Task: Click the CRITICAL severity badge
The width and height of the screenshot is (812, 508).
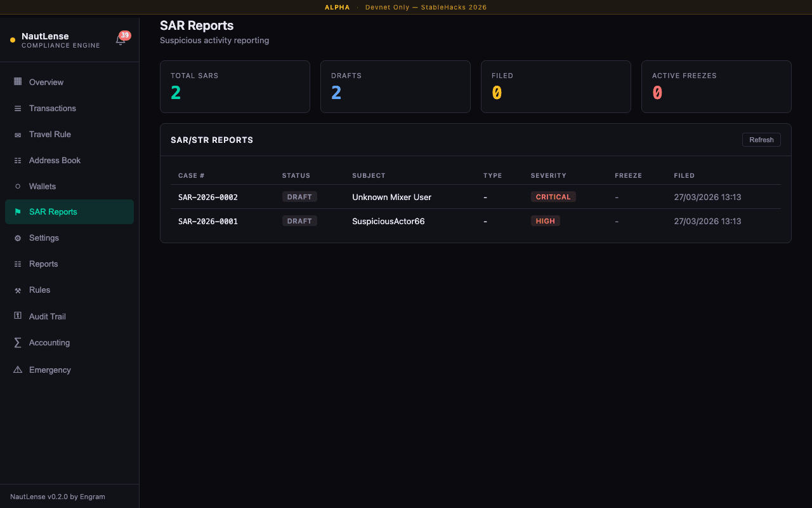Action: (553, 196)
